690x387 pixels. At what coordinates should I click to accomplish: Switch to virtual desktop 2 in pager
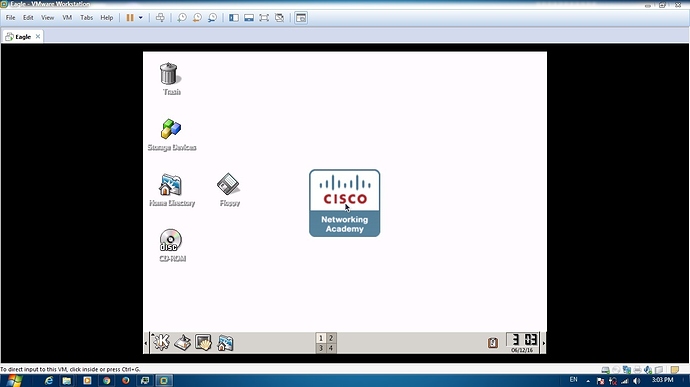pyautogui.click(x=331, y=338)
